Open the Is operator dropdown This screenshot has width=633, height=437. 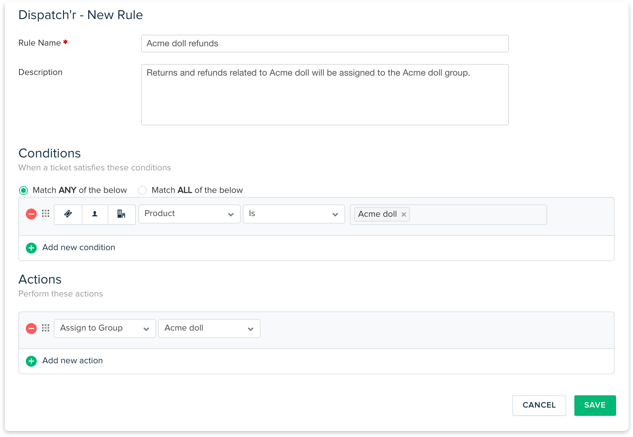click(293, 214)
